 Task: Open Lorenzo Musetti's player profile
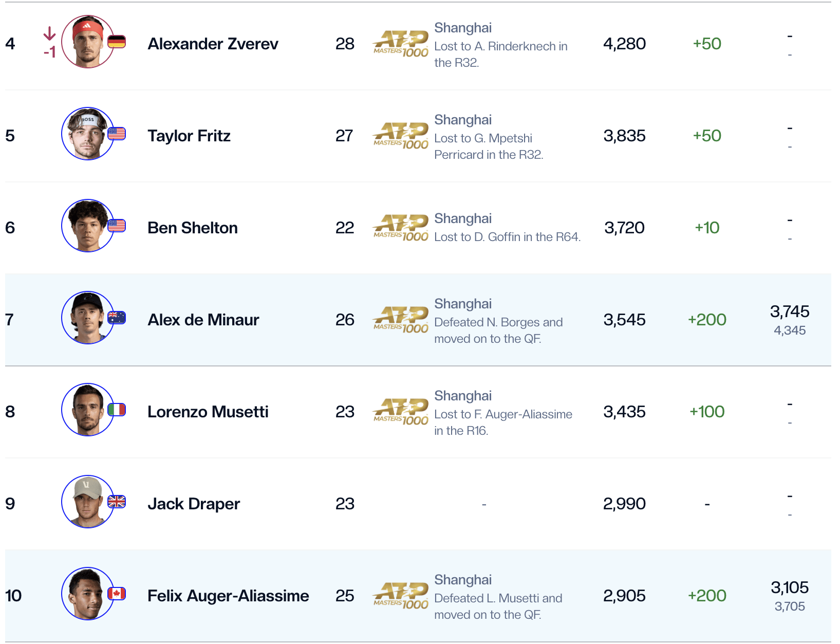pyautogui.click(x=208, y=412)
